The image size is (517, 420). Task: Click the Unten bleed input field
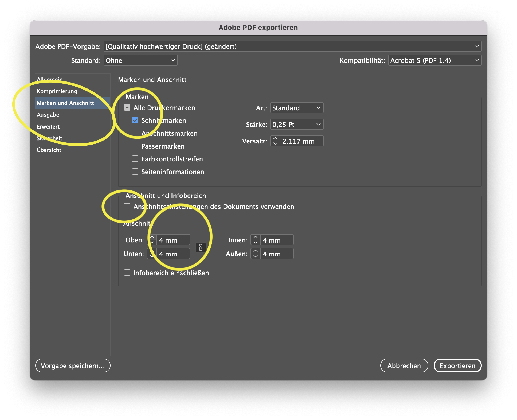173,254
